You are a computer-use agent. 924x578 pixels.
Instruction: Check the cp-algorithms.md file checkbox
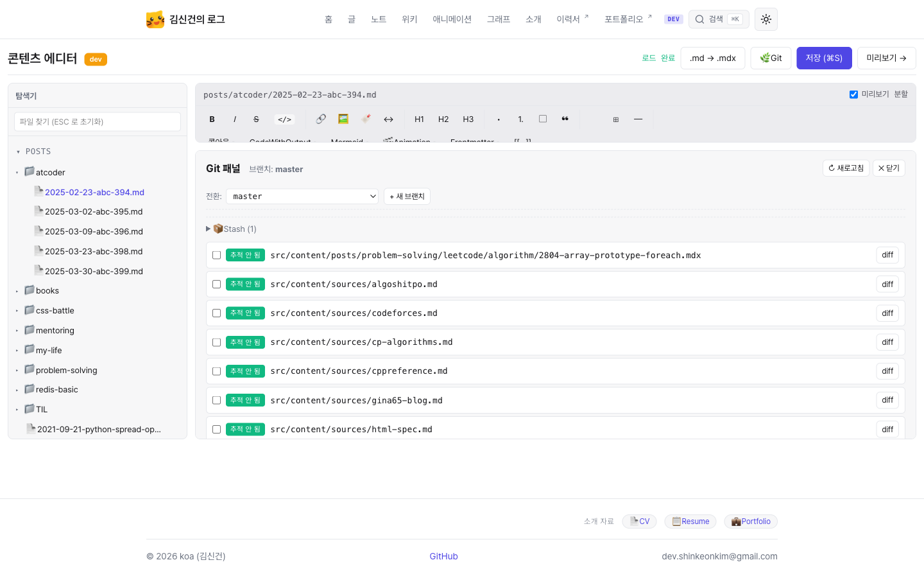click(x=216, y=342)
